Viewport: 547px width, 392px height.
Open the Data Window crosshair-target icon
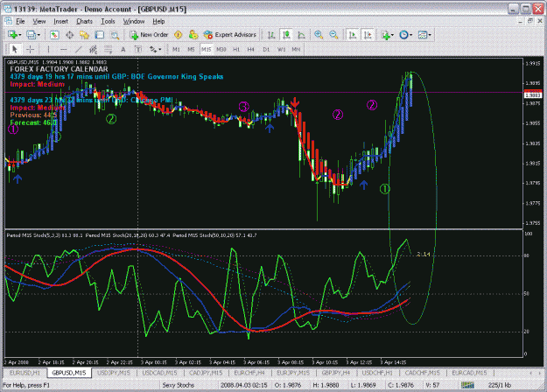click(x=69, y=35)
